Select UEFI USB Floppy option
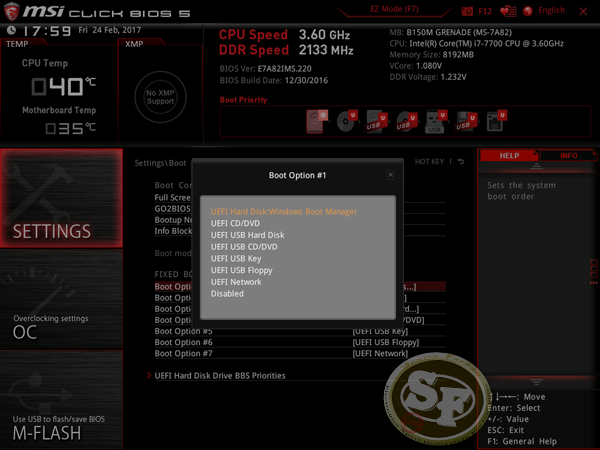The width and height of the screenshot is (600, 450). coord(241,270)
